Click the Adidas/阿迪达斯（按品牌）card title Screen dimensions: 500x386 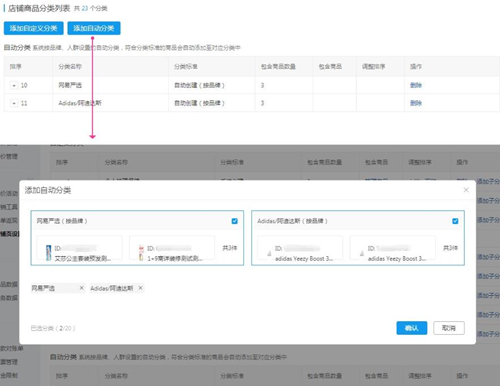[292, 221]
